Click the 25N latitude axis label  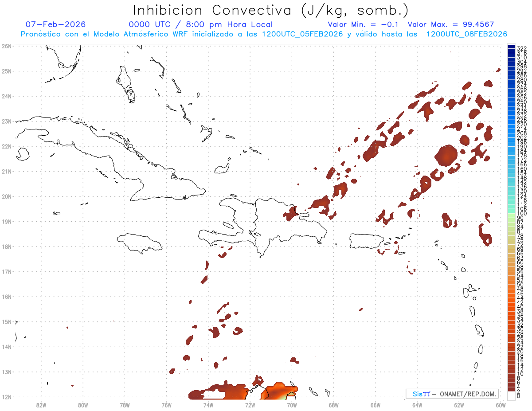[6, 71]
